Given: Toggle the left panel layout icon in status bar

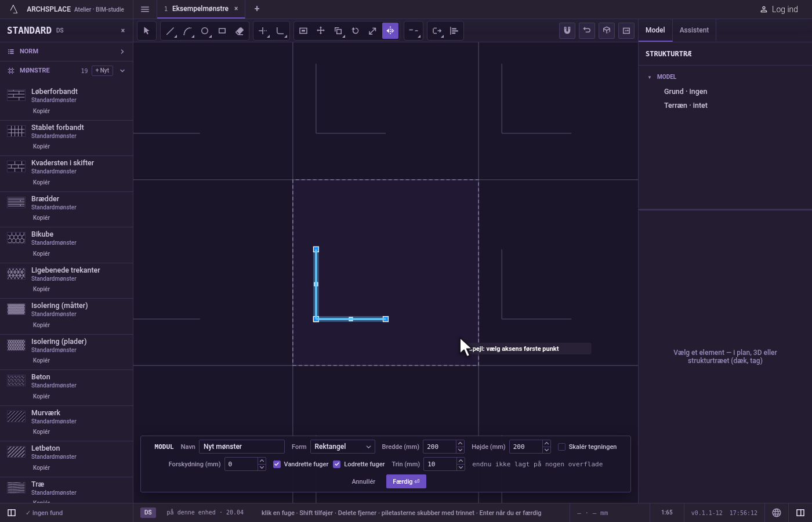Looking at the screenshot, I should [x=12, y=513].
